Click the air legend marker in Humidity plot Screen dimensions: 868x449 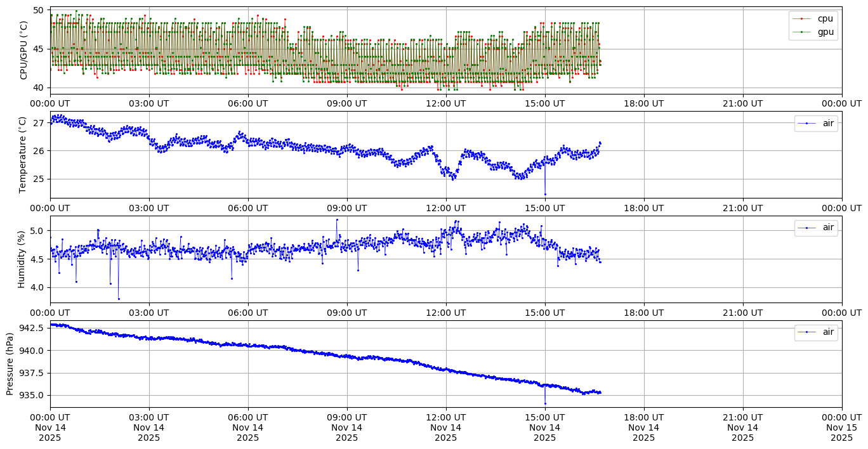(806, 228)
